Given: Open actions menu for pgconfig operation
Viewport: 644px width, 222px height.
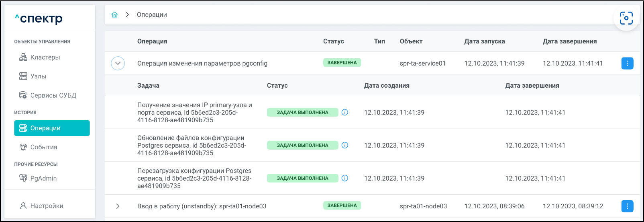Looking at the screenshot, I should [x=627, y=63].
